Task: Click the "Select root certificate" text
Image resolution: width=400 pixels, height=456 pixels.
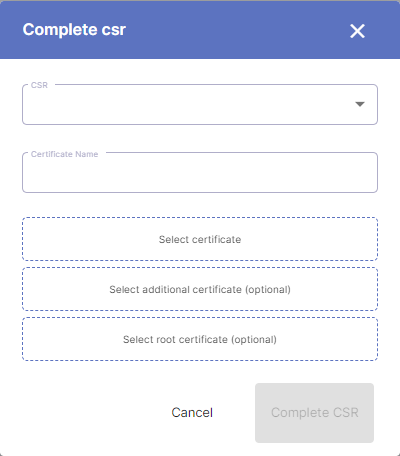Action: [175, 339]
